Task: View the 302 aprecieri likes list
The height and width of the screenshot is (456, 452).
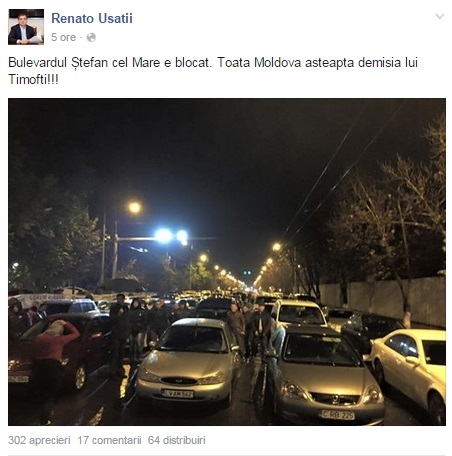Action: pos(39,440)
